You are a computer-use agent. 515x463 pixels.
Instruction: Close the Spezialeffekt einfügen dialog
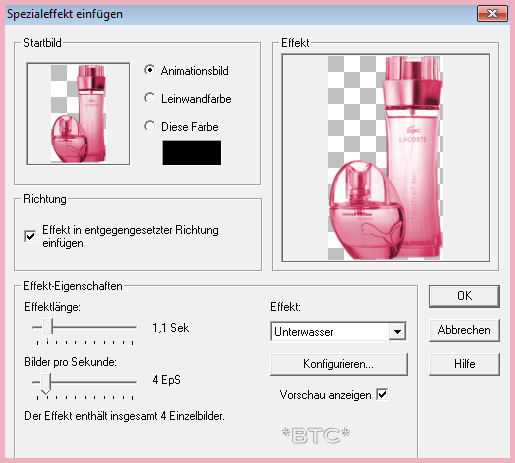point(492,14)
